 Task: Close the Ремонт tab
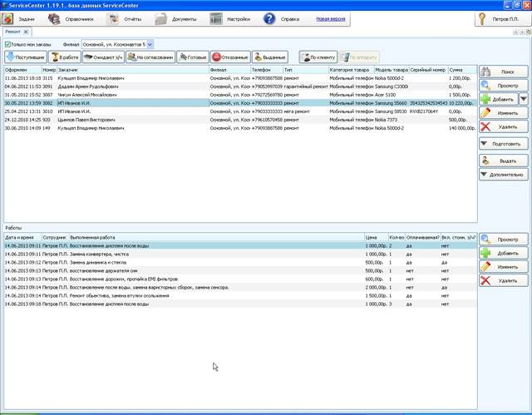(x=26, y=32)
